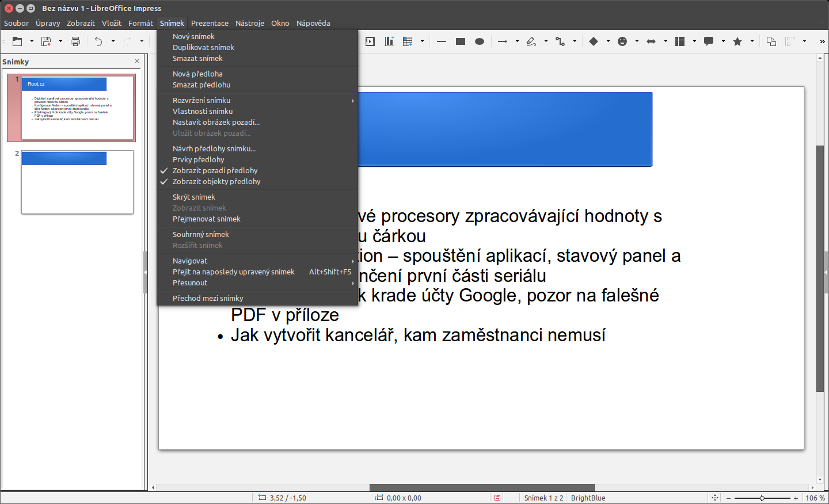
Task: Select the double block arrow tool
Action: coord(651,41)
